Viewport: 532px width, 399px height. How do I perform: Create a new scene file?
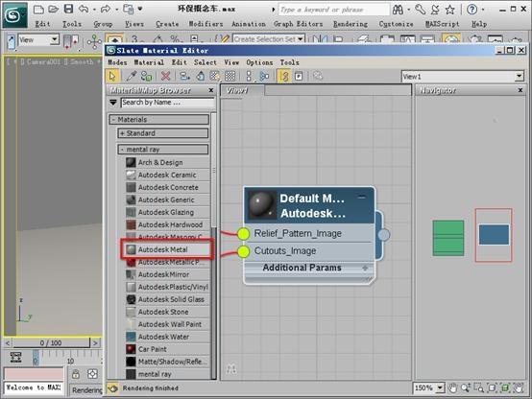38,10
